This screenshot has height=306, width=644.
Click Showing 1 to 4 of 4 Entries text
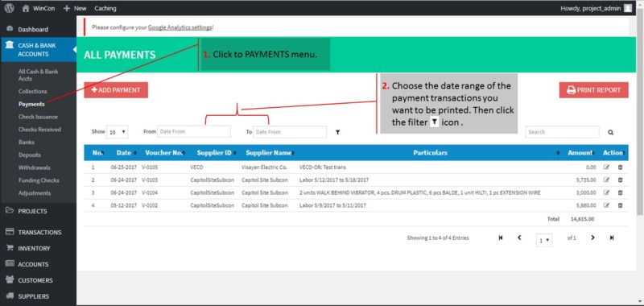click(438, 238)
